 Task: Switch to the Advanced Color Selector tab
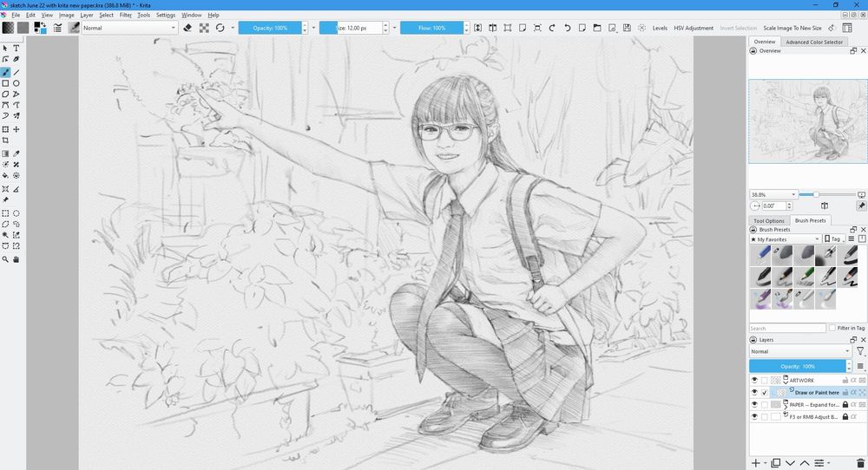(x=814, y=42)
